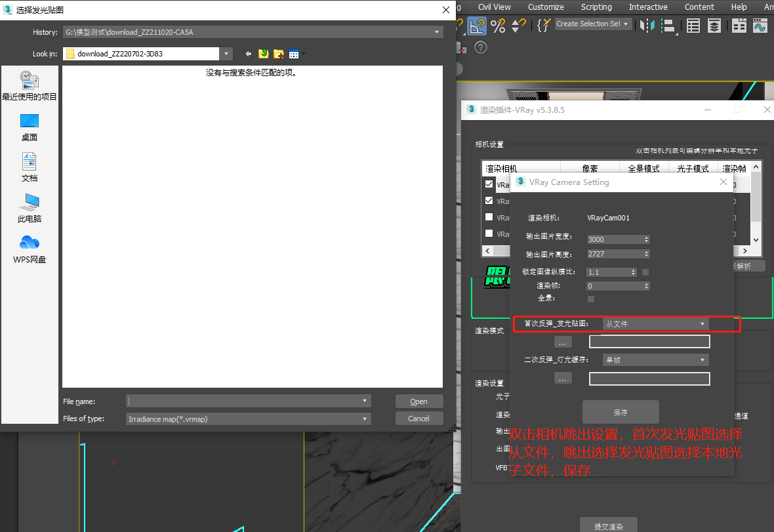This screenshot has width=774, height=532.
Task: Open the Mirror tool in toolbar
Action: (x=647, y=26)
